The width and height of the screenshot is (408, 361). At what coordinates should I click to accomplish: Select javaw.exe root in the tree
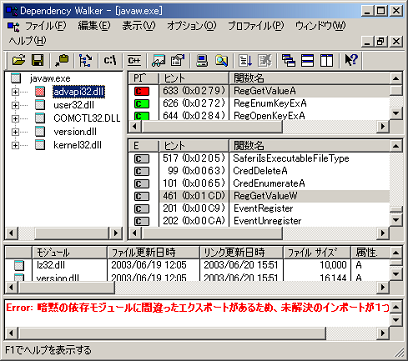(50, 79)
